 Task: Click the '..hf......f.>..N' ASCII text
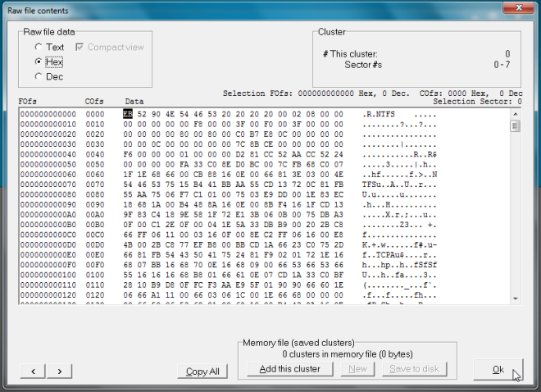coord(399,174)
